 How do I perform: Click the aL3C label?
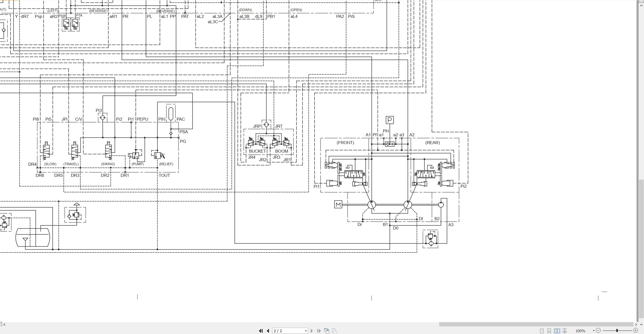click(x=213, y=22)
